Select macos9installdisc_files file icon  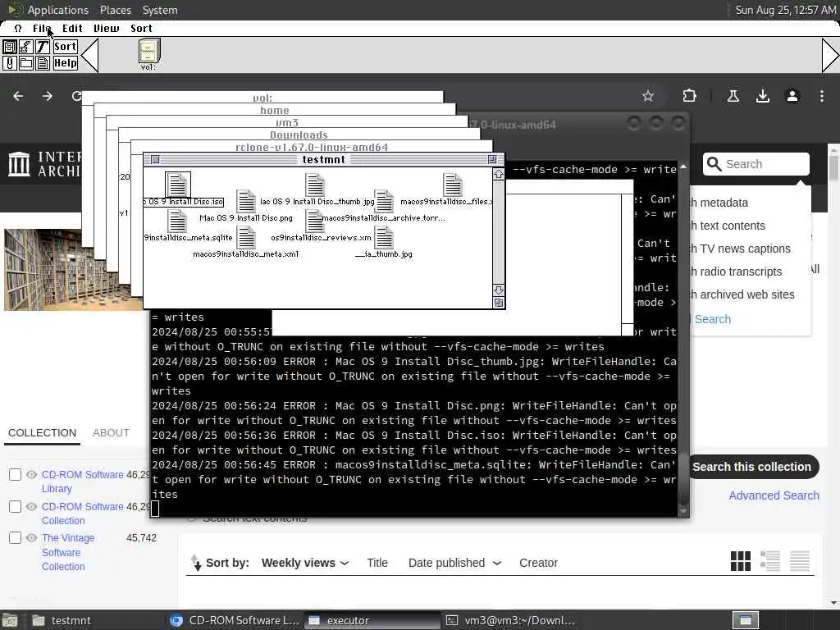pos(453,185)
